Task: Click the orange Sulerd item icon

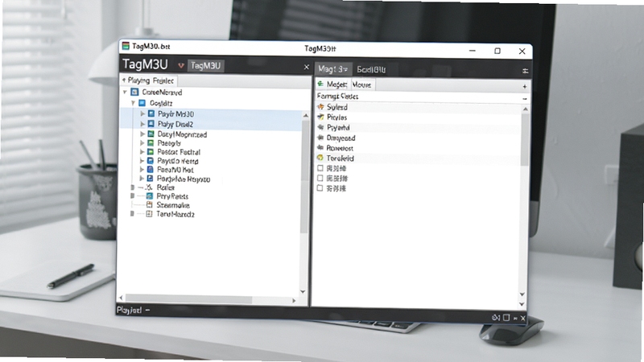Action: 320,107
